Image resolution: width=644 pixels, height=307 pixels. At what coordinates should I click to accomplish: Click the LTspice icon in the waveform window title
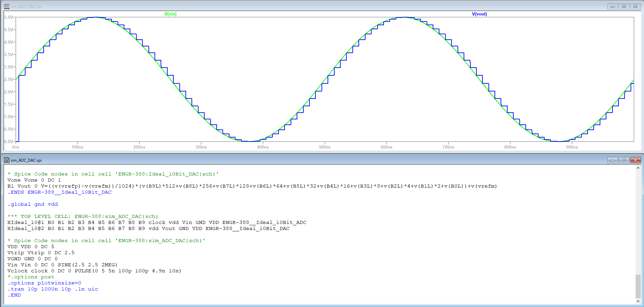[x=6, y=6]
